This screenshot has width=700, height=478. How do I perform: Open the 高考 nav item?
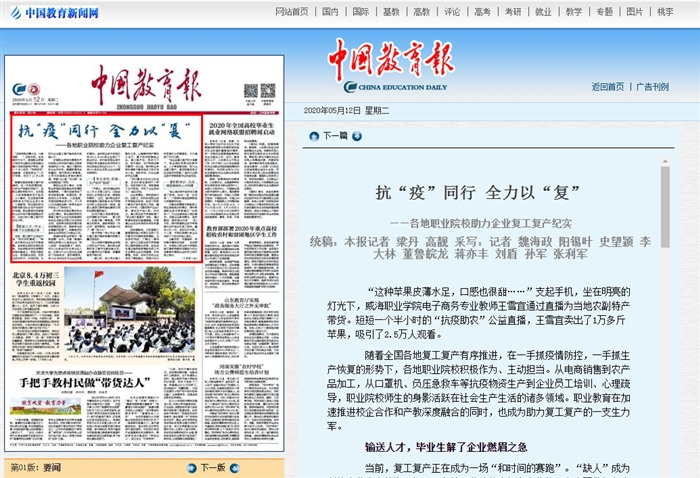click(x=482, y=12)
